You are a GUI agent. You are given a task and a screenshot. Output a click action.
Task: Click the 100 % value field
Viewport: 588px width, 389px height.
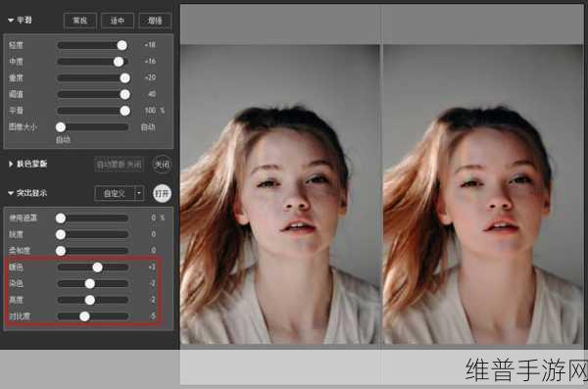tap(154, 111)
